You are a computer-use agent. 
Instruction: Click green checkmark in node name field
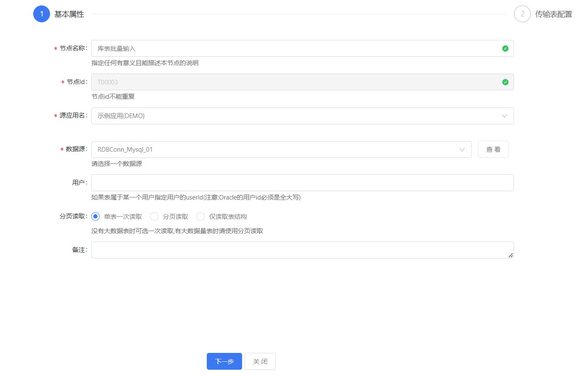click(505, 48)
